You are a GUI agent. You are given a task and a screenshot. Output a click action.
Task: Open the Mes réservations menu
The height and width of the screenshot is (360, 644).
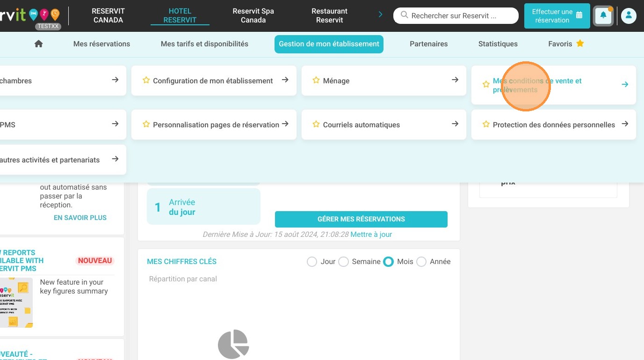click(x=101, y=44)
